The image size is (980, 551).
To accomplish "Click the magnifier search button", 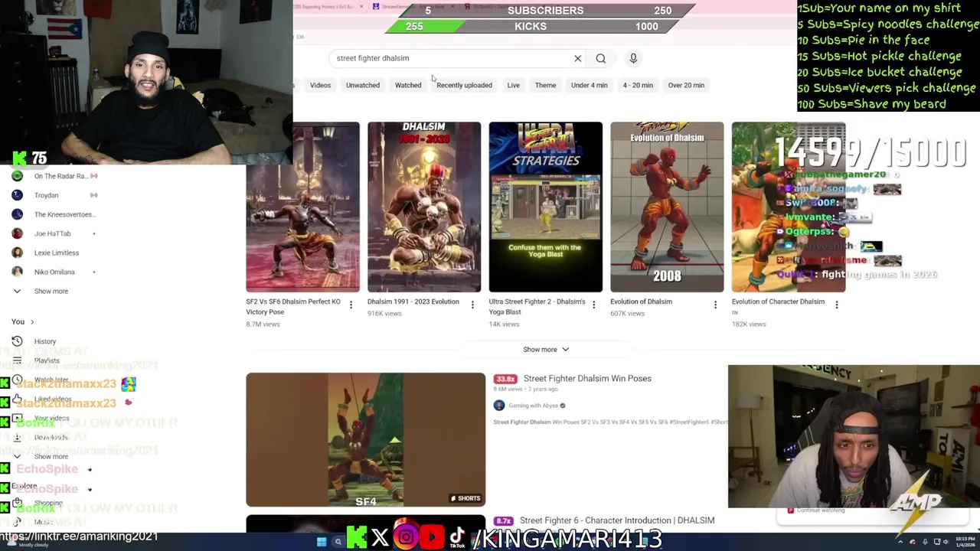I will click(601, 58).
